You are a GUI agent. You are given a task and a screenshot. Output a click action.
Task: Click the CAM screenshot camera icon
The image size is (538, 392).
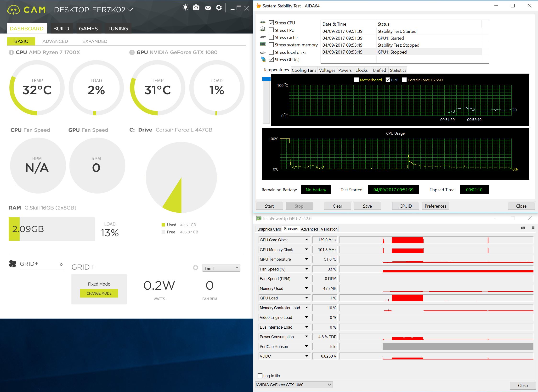pyautogui.click(x=196, y=8)
